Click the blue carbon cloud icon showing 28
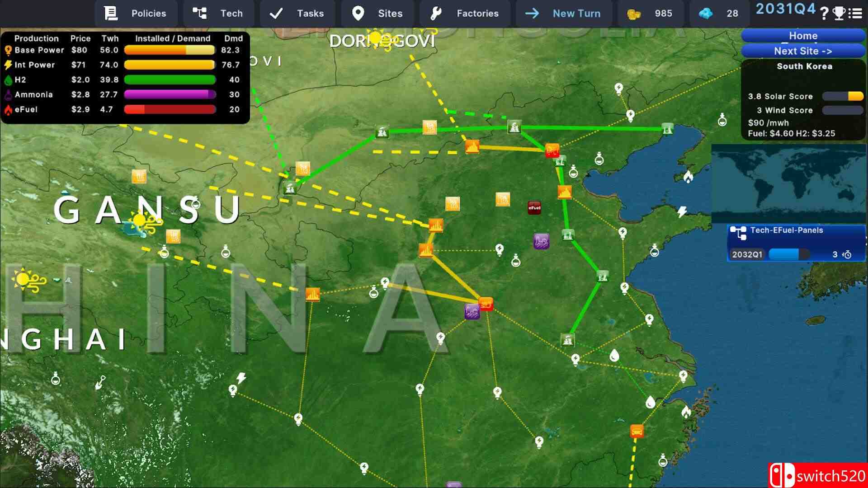 706,14
